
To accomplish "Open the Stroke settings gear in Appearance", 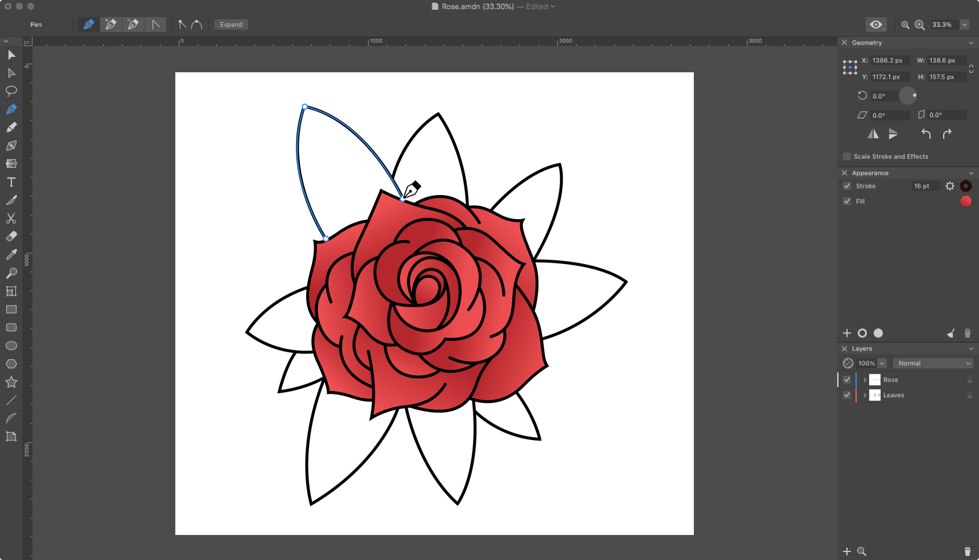I will pos(950,186).
